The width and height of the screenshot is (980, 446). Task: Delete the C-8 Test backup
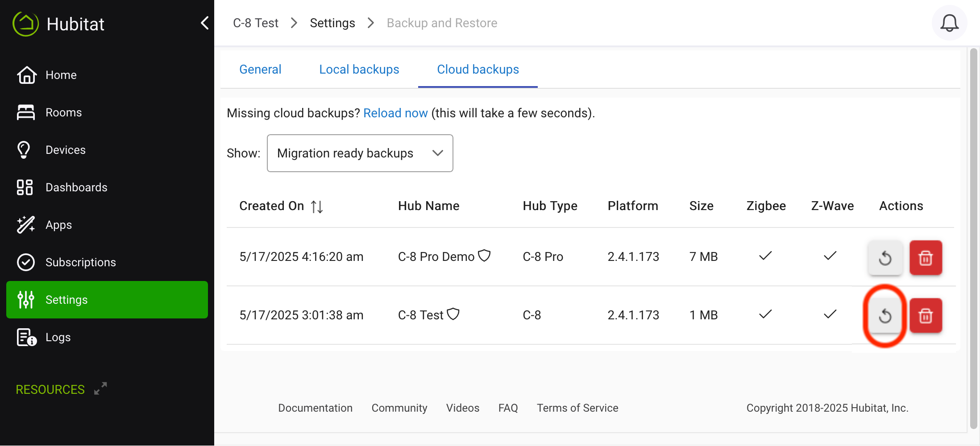(926, 315)
